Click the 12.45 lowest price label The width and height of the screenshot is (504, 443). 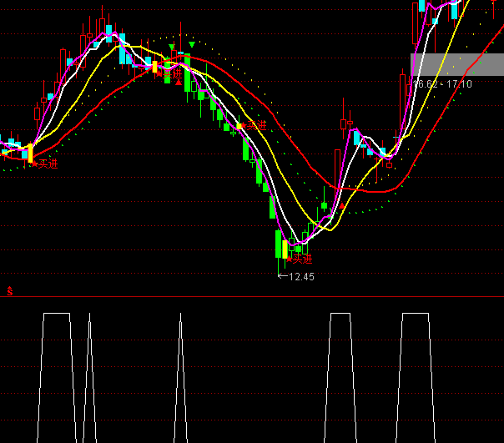point(300,276)
